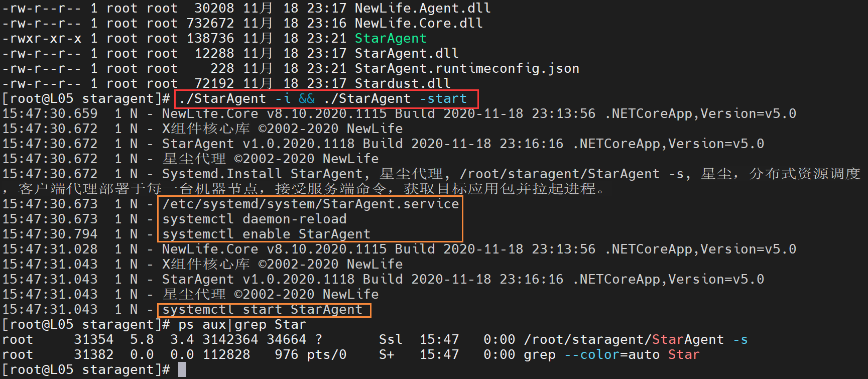868x379 pixels.
Task: Click the systemctl daemon-reload line
Action: [x=255, y=219]
